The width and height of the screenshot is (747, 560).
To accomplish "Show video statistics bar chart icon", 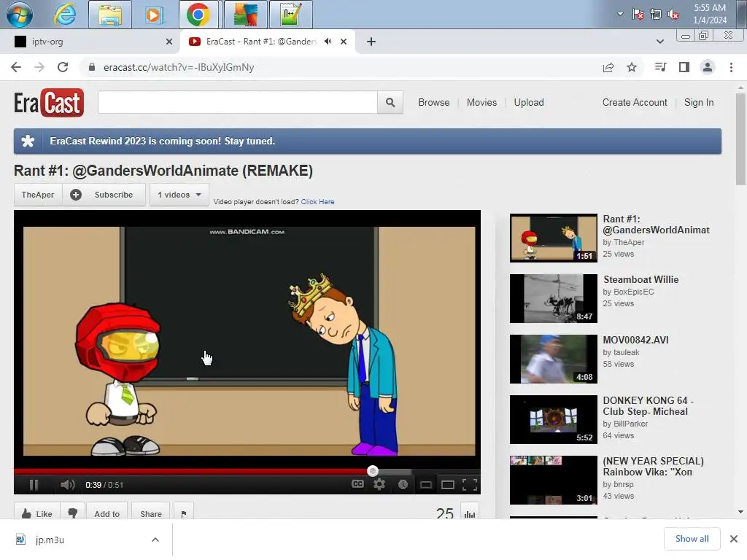I will coord(470,514).
